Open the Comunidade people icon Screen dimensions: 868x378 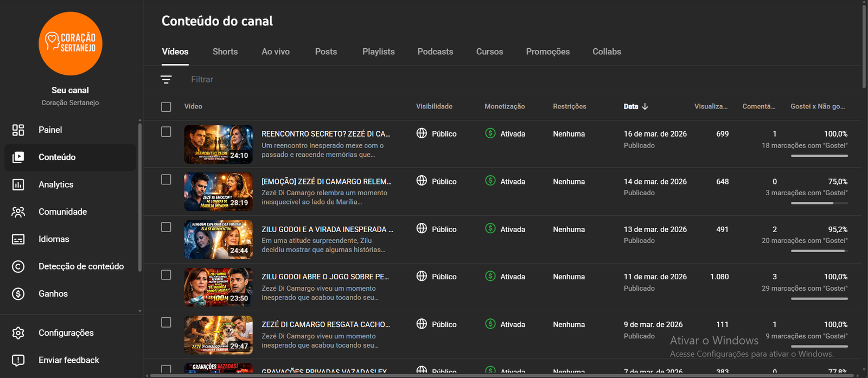click(x=18, y=212)
